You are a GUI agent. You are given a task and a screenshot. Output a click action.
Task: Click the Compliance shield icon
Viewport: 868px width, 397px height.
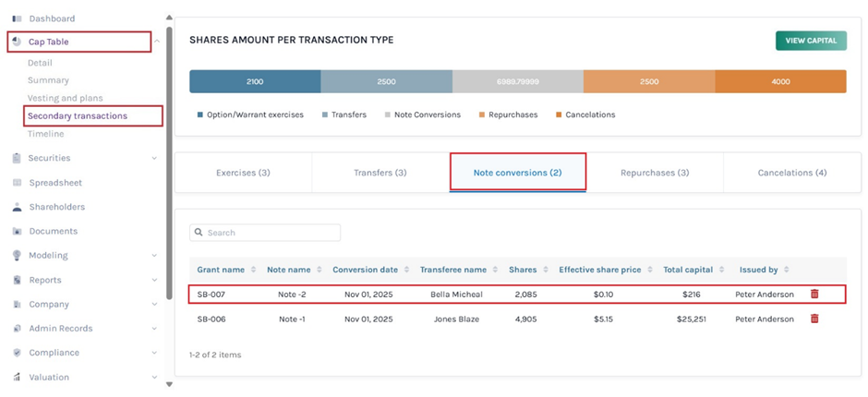[x=17, y=353]
